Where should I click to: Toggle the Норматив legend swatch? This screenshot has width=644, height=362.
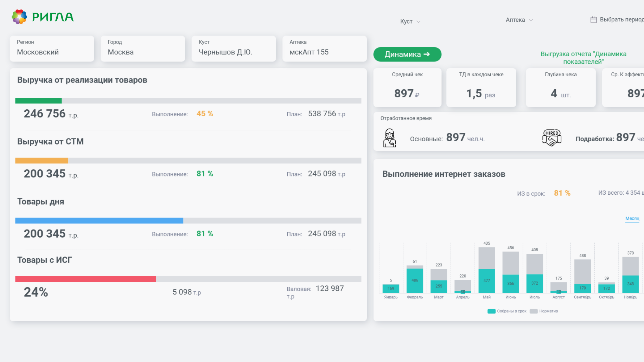click(x=534, y=311)
